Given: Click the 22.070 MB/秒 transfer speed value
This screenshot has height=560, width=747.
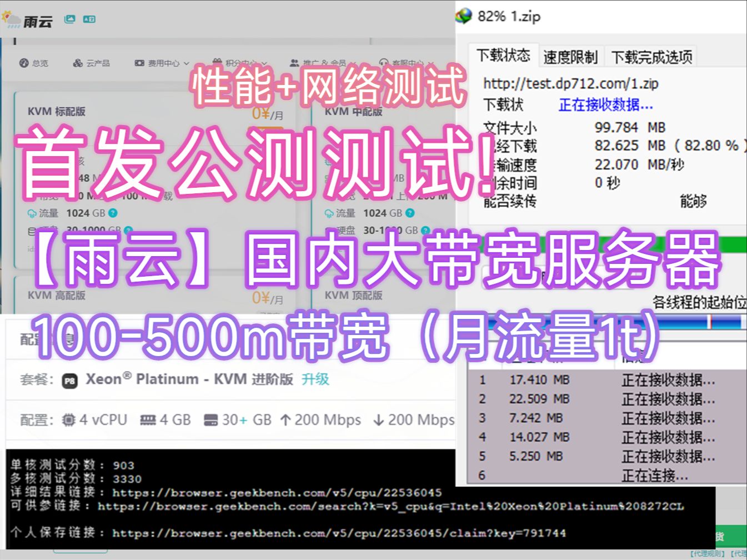Looking at the screenshot, I should pyautogui.click(x=639, y=164).
